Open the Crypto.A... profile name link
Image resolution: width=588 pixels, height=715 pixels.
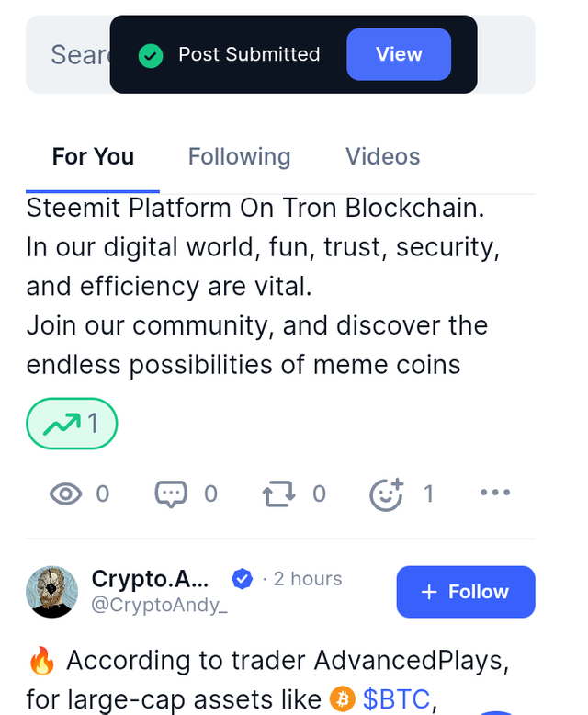(150, 579)
